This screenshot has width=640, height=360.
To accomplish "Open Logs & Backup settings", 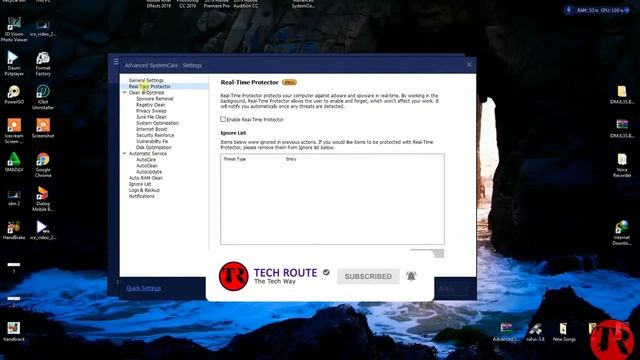I will [x=144, y=190].
